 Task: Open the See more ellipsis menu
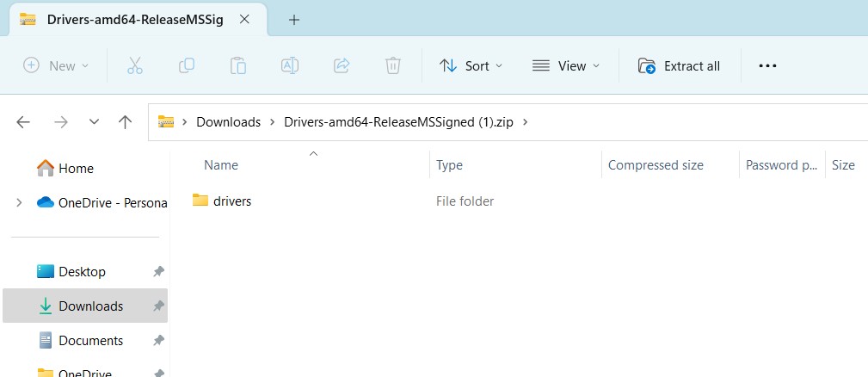click(x=767, y=65)
